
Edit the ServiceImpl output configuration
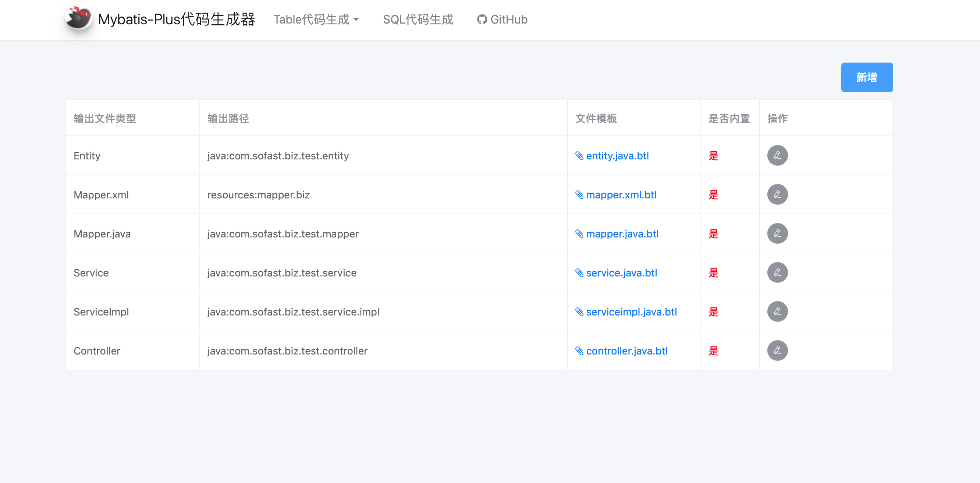click(x=777, y=311)
